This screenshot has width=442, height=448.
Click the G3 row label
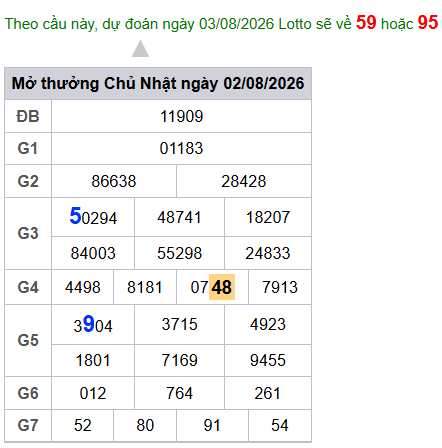pos(28,233)
